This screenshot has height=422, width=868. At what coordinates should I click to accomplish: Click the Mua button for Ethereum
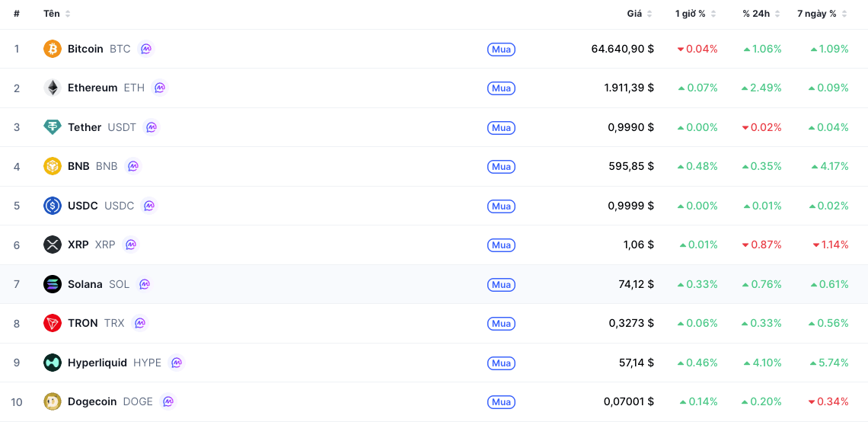tap(502, 88)
